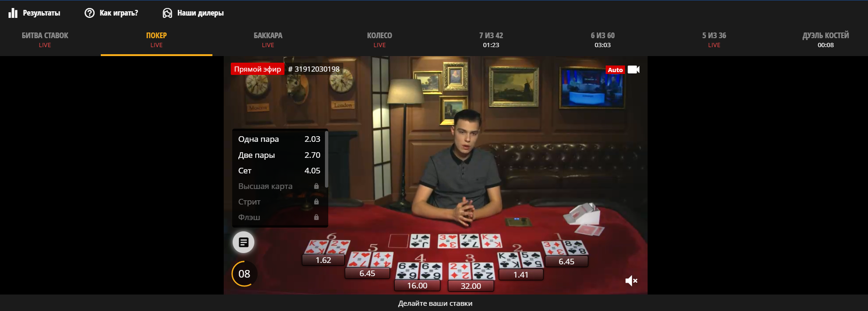Bet on hand 3 at odds 32.00

click(471, 286)
